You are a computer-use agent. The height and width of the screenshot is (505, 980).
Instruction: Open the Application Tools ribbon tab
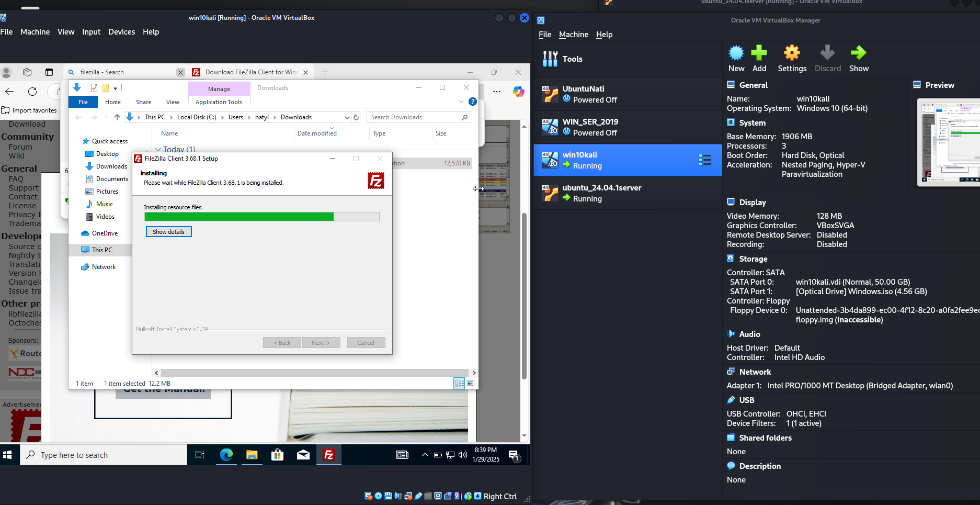219,102
